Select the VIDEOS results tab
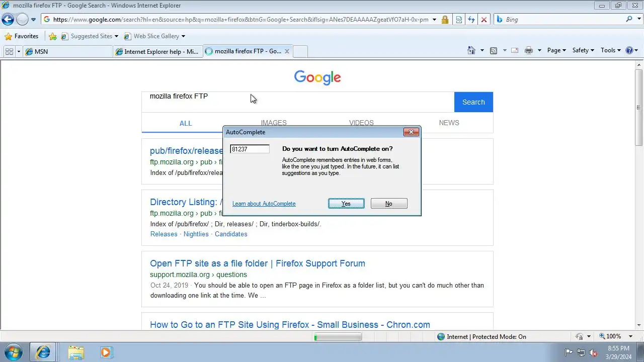The width and height of the screenshot is (644, 362). (x=361, y=123)
